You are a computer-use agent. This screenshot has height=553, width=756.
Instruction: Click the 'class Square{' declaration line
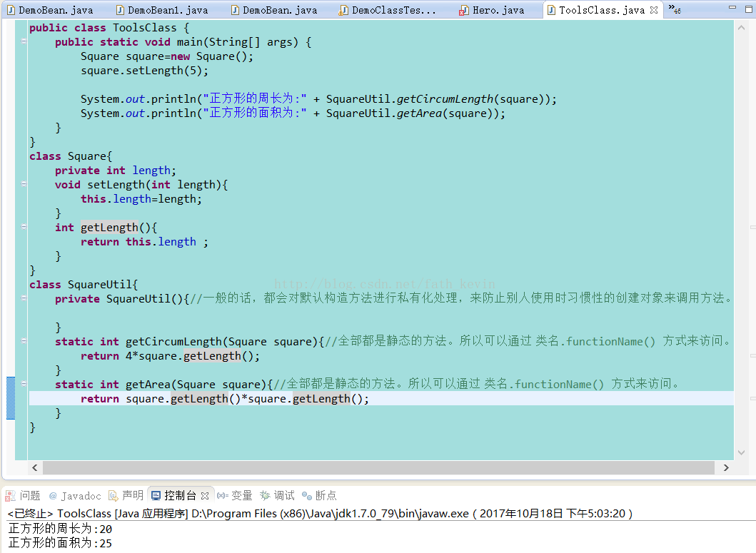coord(71,156)
